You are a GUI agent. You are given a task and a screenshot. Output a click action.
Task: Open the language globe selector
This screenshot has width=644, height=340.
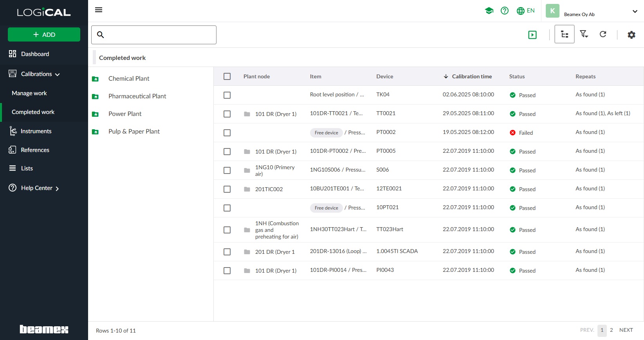click(525, 11)
